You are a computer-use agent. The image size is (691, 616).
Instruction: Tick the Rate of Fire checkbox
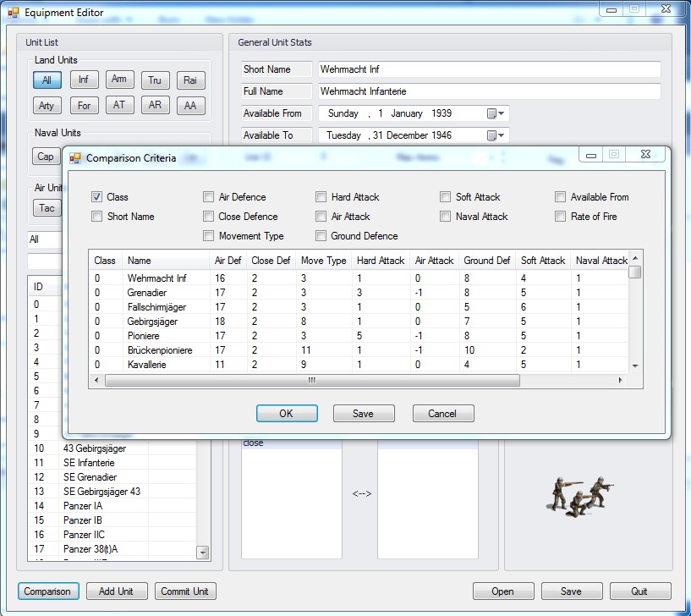point(560,217)
